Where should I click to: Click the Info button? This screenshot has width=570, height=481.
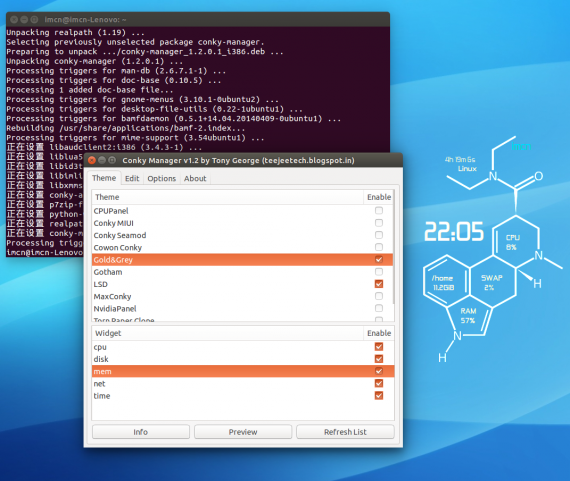(141, 432)
